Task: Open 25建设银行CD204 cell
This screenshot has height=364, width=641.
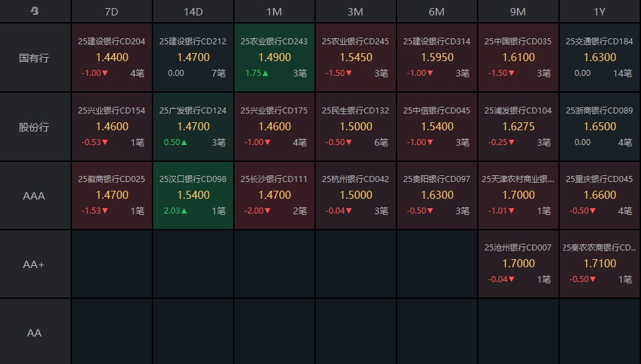Action: coord(112,57)
